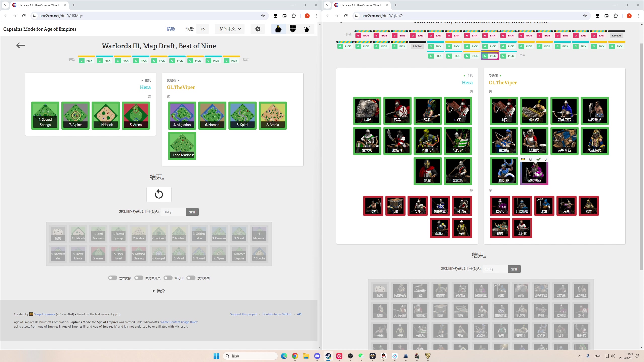The image size is (644, 362).
Task: Open Discord from the taskbar
Action: coord(317,356)
